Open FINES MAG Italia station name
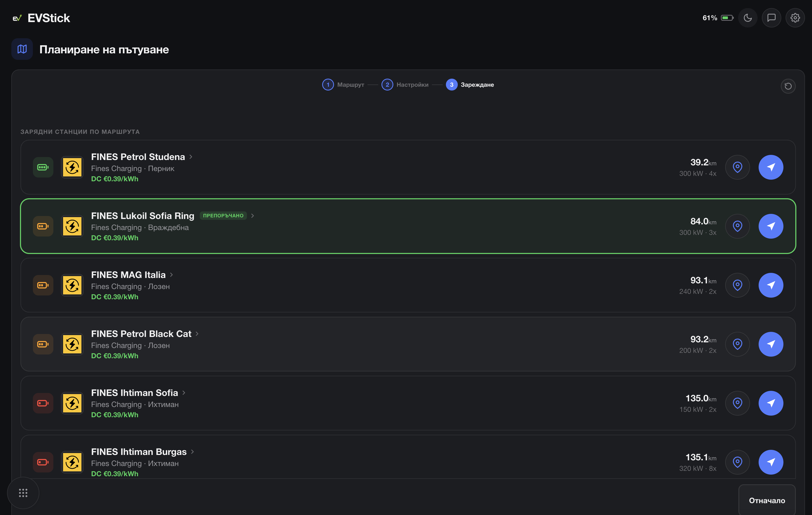The width and height of the screenshot is (812, 515). 128,275
